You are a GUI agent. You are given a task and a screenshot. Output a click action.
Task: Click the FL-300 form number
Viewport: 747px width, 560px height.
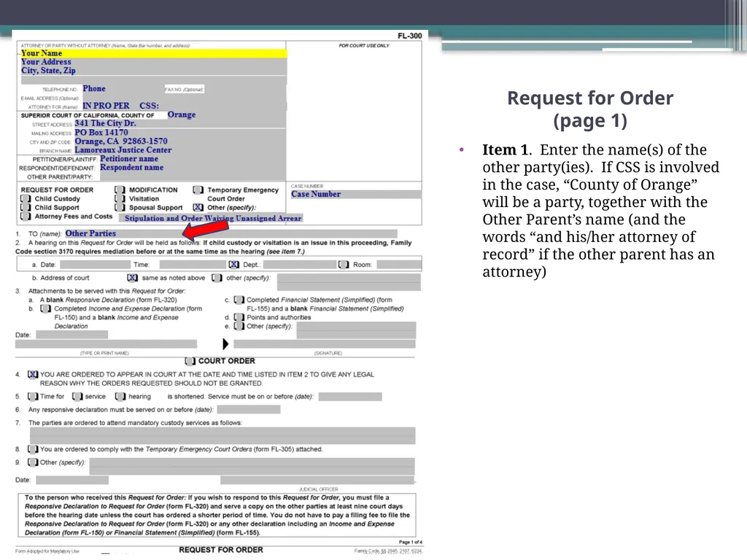pyautogui.click(x=410, y=36)
